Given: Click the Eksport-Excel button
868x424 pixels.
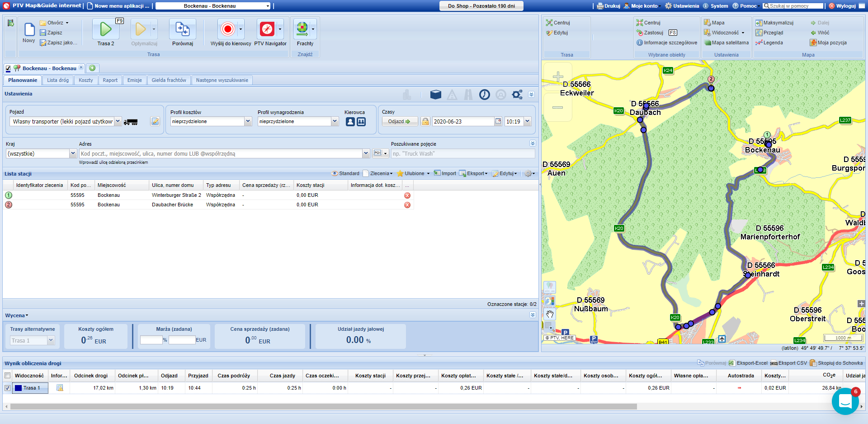Looking at the screenshot, I should click(x=748, y=363).
